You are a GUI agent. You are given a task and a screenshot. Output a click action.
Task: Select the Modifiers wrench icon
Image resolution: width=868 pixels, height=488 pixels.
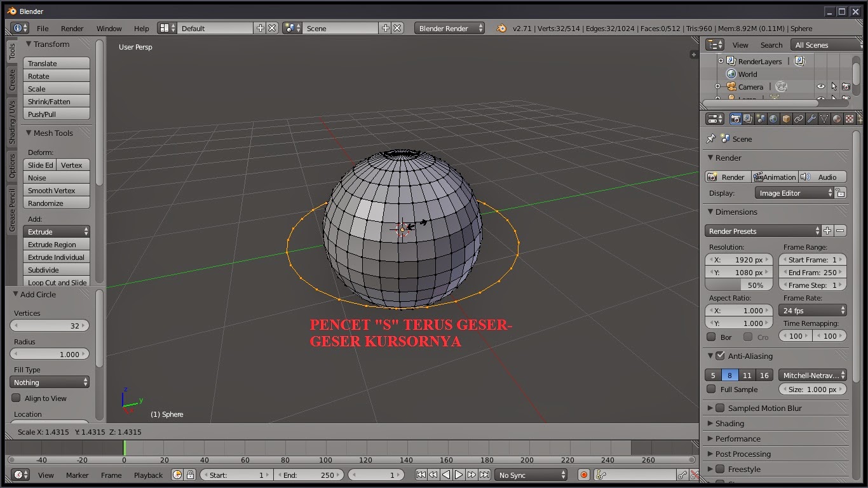811,119
